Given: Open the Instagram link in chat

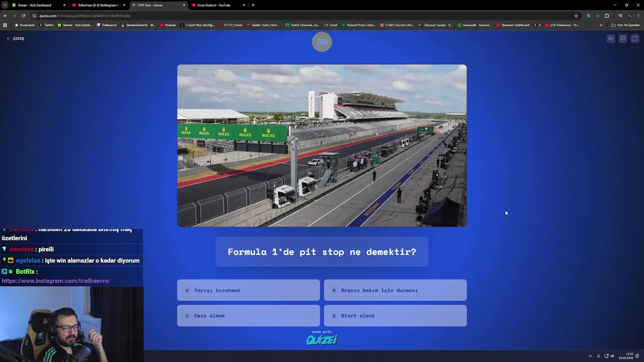Looking at the screenshot, I should tap(56, 281).
